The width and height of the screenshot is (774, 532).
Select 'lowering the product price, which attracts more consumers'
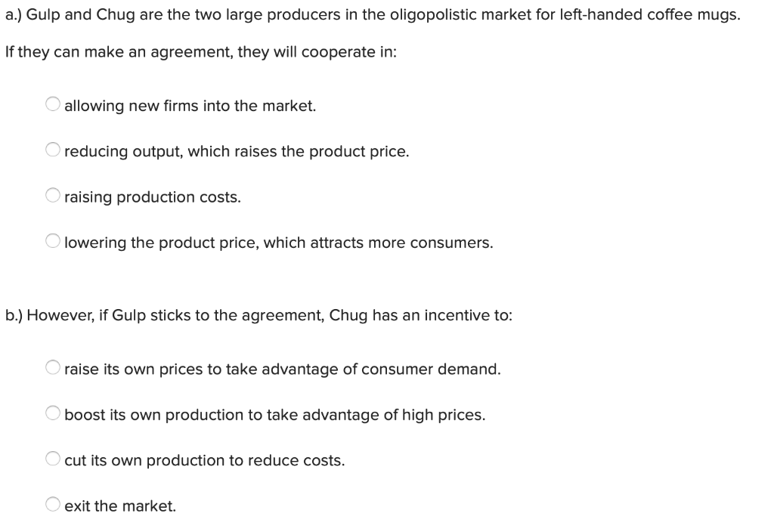click(52, 240)
